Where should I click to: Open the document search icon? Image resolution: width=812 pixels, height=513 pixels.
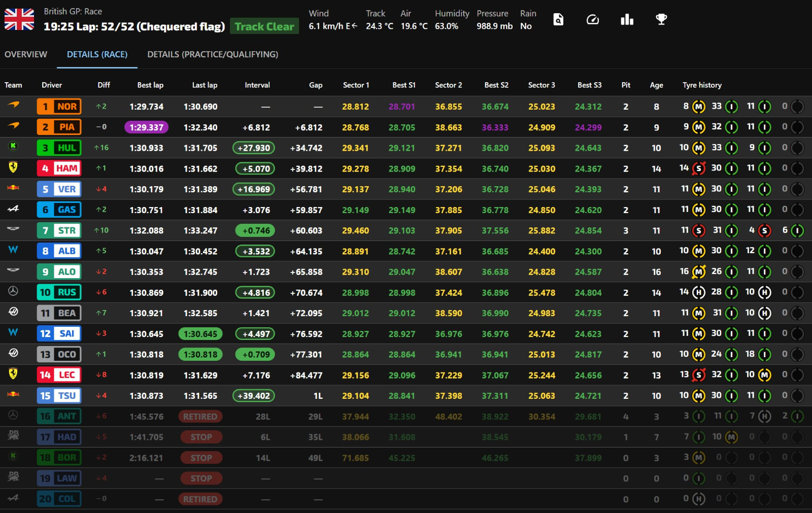coord(558,20)
